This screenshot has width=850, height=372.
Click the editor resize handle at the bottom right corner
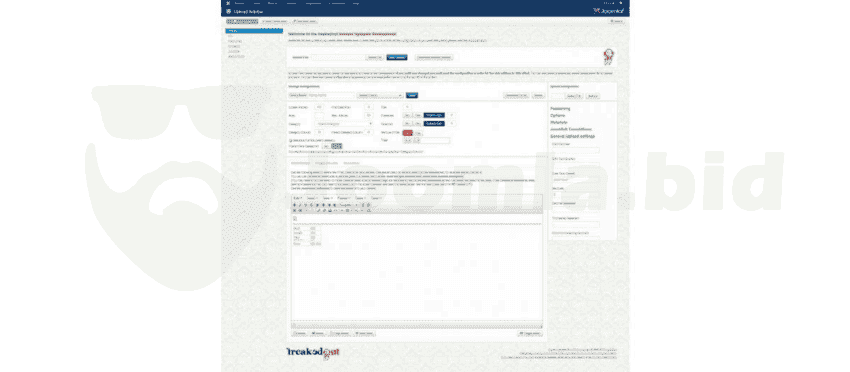click(540, 325)
